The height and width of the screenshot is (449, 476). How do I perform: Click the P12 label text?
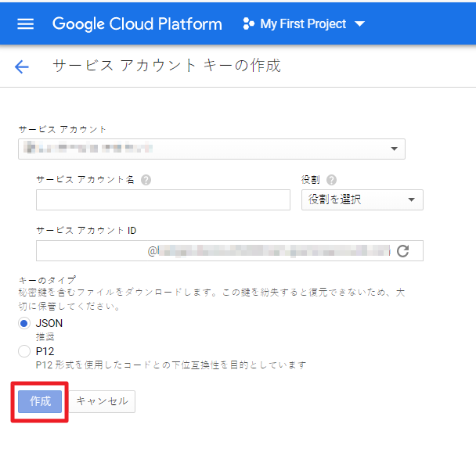(45, 351)
